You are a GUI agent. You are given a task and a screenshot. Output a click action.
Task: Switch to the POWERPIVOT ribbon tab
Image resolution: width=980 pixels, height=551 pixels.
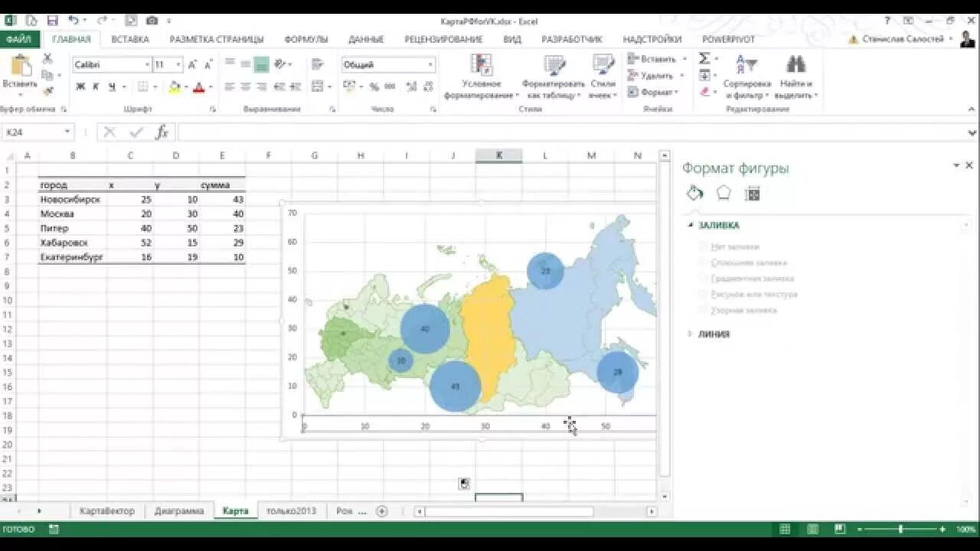click(729, 39)
